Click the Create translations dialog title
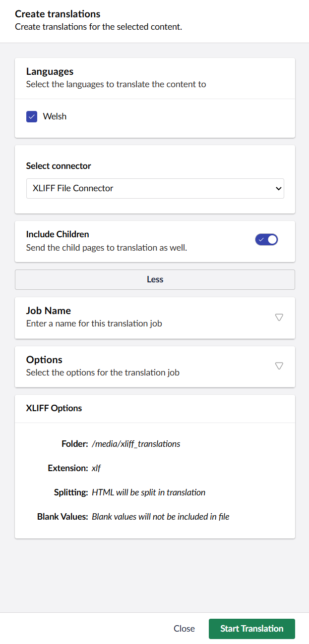 click(x=58, y=14)
